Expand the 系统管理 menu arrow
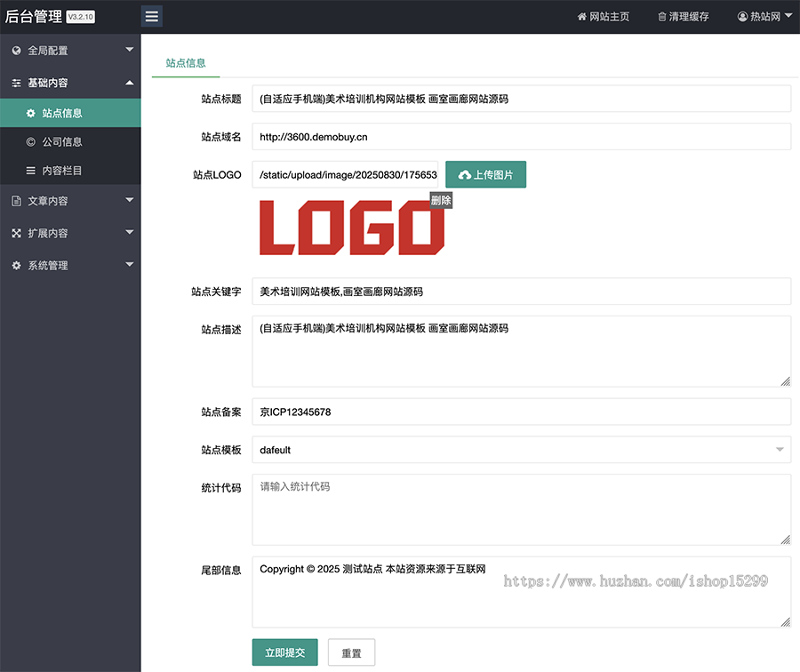Image resolution: width=800 pixels, height=672 pixels. click(130, 264)
